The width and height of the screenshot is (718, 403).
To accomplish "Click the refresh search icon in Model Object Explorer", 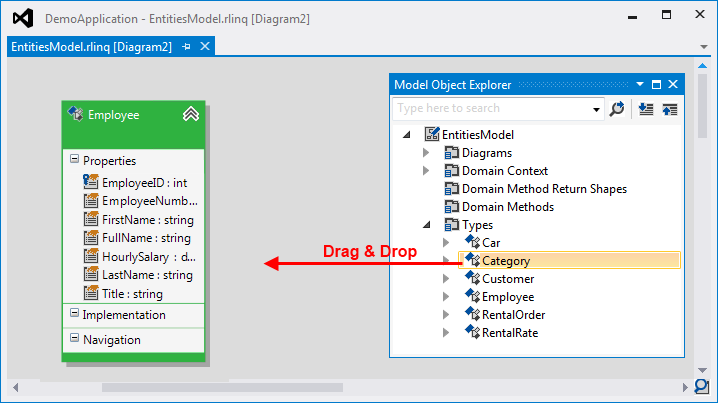I will tap(617, 109).
